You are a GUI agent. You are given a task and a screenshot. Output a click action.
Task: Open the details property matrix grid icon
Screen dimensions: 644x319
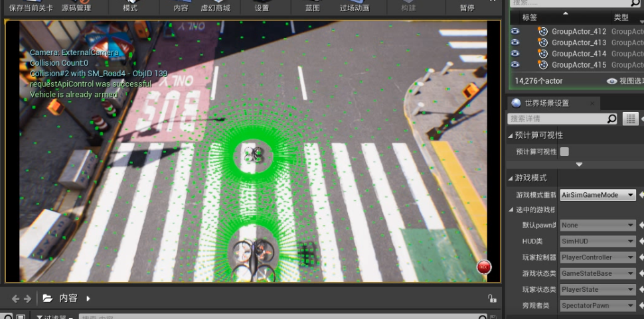click(631, 119)
